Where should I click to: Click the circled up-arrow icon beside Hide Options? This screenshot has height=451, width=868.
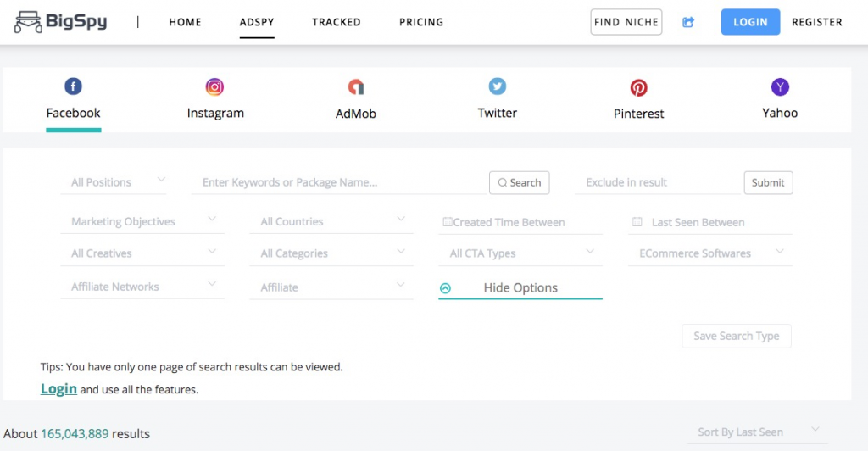click(x=445, y=288)
